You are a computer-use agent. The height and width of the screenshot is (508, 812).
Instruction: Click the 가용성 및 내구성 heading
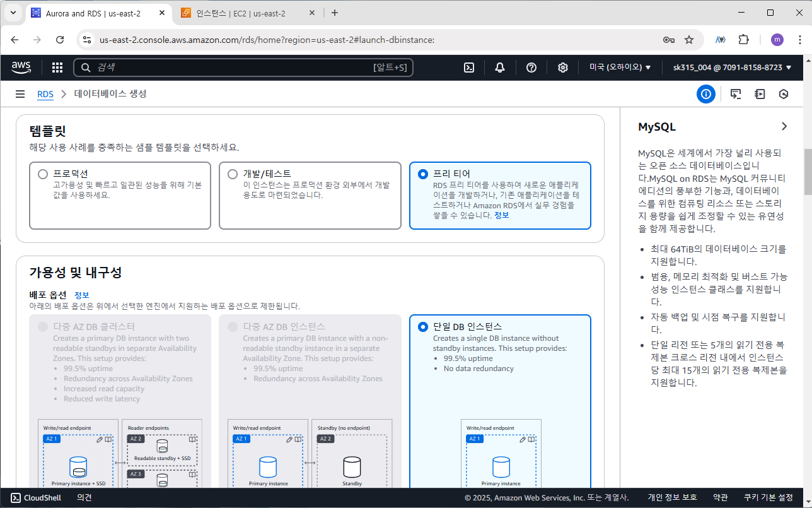click(76, 273)
